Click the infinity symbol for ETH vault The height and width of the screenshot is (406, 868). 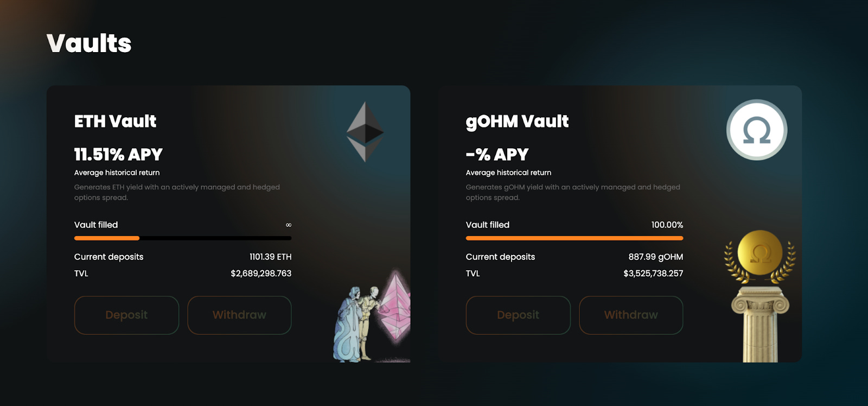click(289, 225)
